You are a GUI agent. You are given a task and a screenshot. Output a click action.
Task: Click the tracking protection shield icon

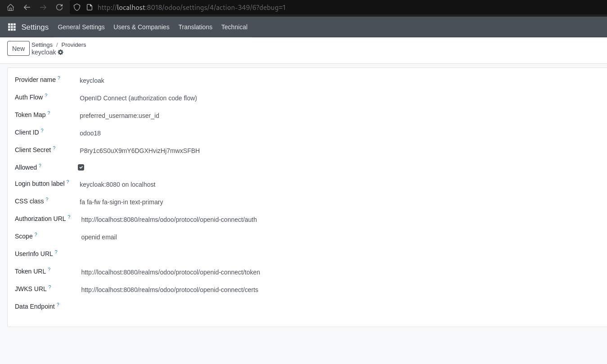(76, 7)
